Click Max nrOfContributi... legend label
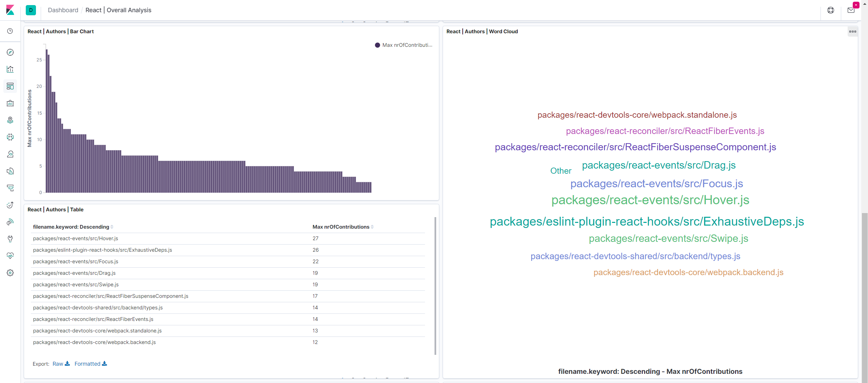 coord(407,45)
